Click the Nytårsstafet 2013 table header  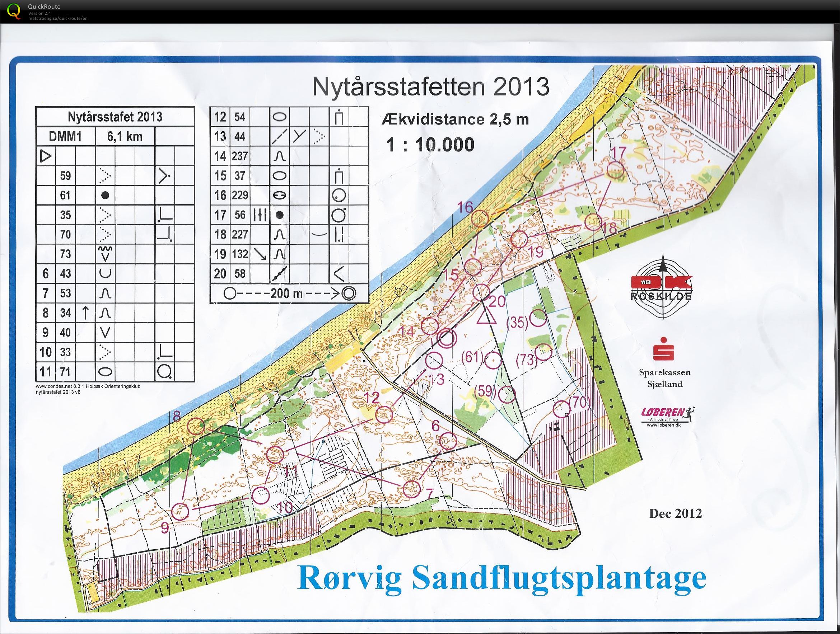point(115,117)
